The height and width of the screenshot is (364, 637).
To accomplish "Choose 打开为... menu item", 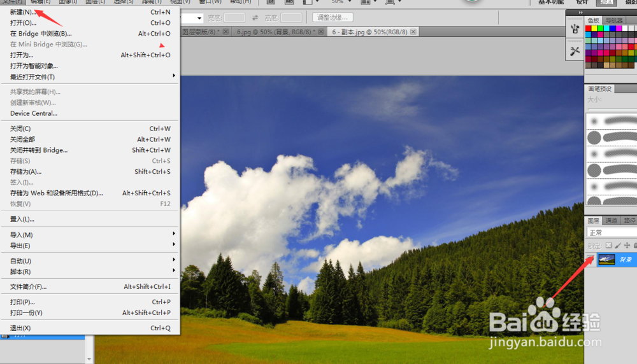I will point(90,55).
